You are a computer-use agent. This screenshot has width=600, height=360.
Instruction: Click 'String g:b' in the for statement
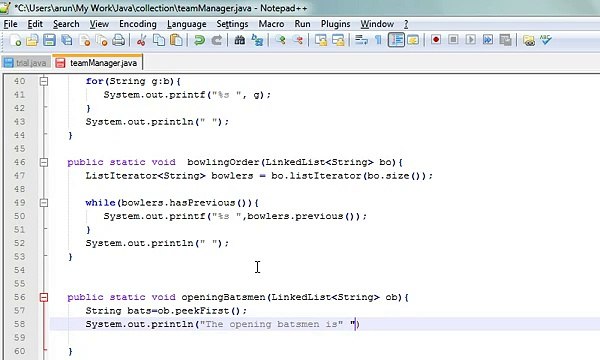click(140, 81)
